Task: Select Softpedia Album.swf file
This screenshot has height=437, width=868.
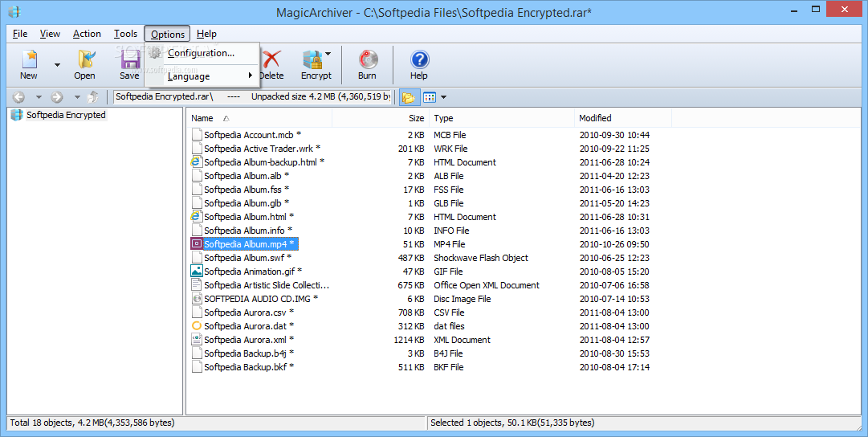Action: click(x=247, y=258)
